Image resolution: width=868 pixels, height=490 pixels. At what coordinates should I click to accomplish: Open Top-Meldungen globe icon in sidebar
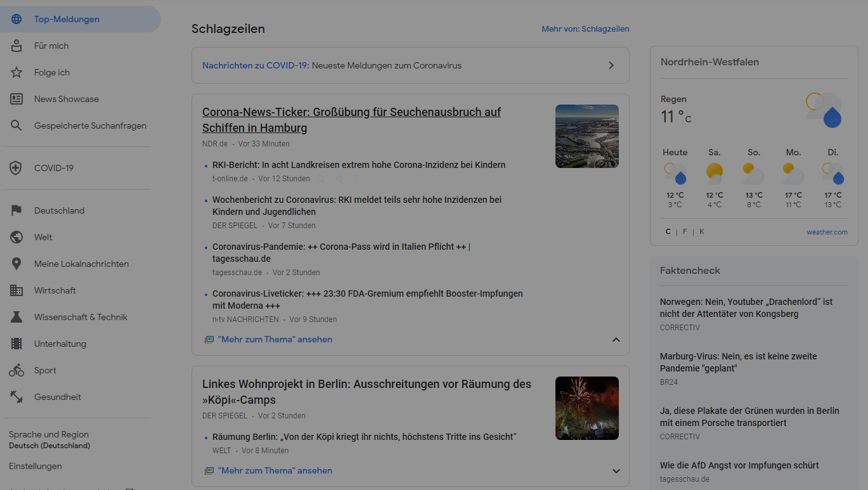[x=16, y=19]
